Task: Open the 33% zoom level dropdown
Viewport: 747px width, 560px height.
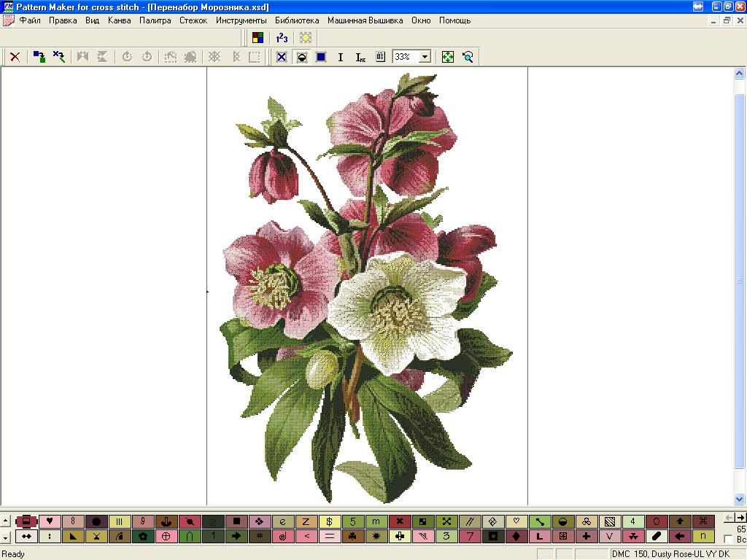Action: 425,57
